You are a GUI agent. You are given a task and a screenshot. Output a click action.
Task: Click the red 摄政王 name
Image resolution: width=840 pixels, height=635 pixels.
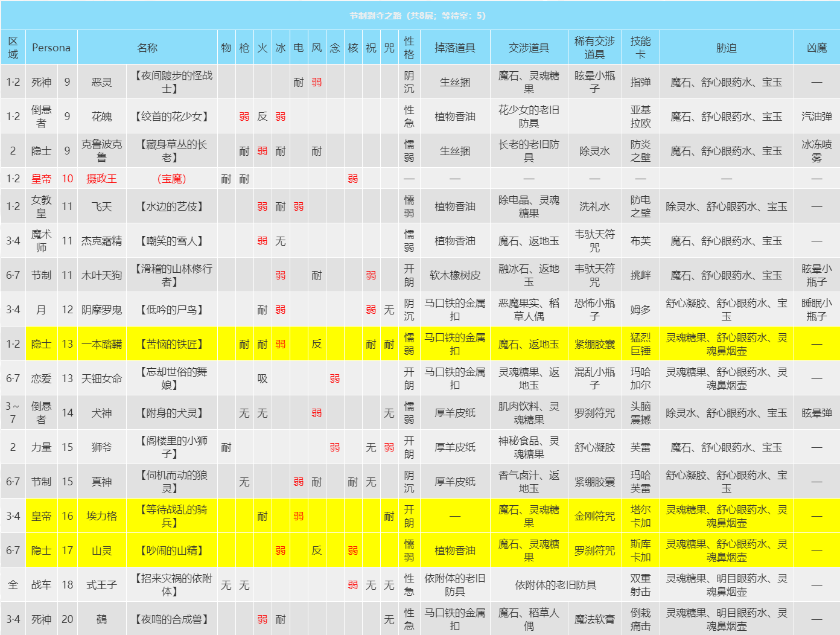click(102, 179)
